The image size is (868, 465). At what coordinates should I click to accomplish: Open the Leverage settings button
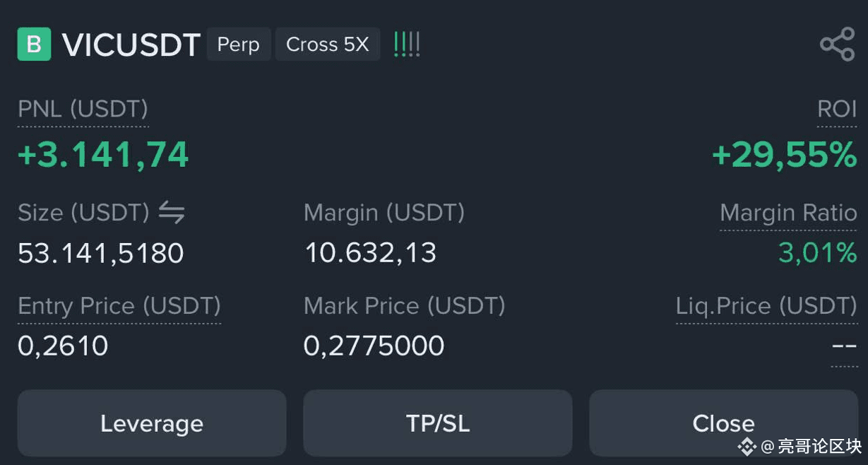(152, 423)
